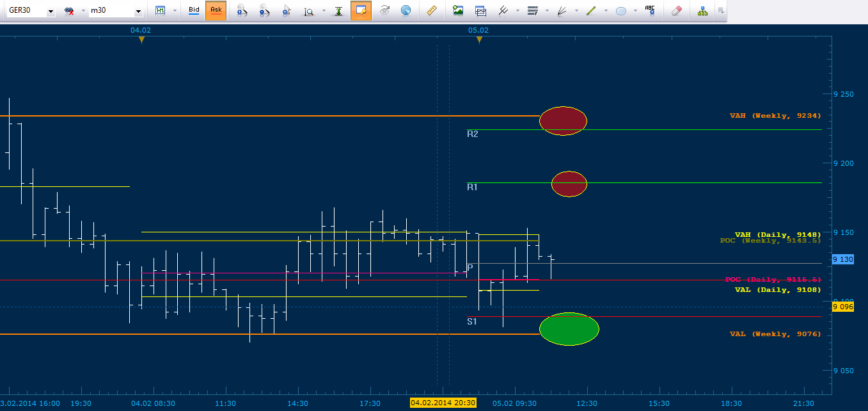This screenshot has width=868, height=411.
Task: Select the Fibonacci levels drawing tool
Action: coord(532,11)
